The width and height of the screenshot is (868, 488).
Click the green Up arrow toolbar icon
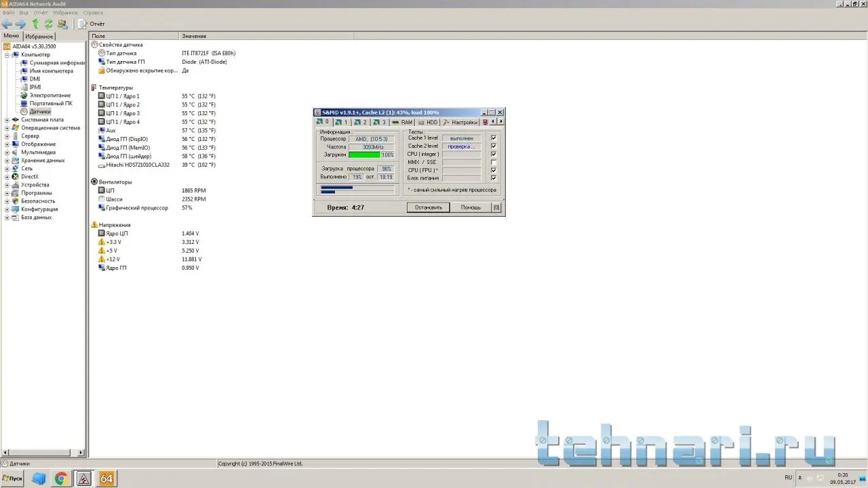pos(35,24)
